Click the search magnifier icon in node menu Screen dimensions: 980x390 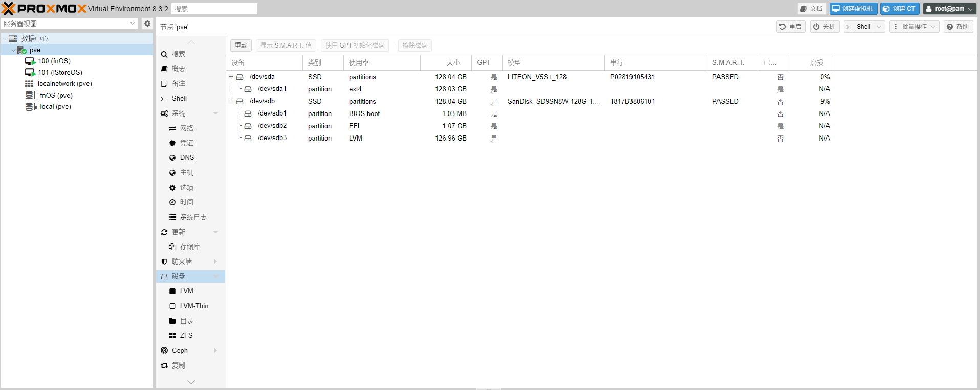pyautogui.click(x=164, y=54)
